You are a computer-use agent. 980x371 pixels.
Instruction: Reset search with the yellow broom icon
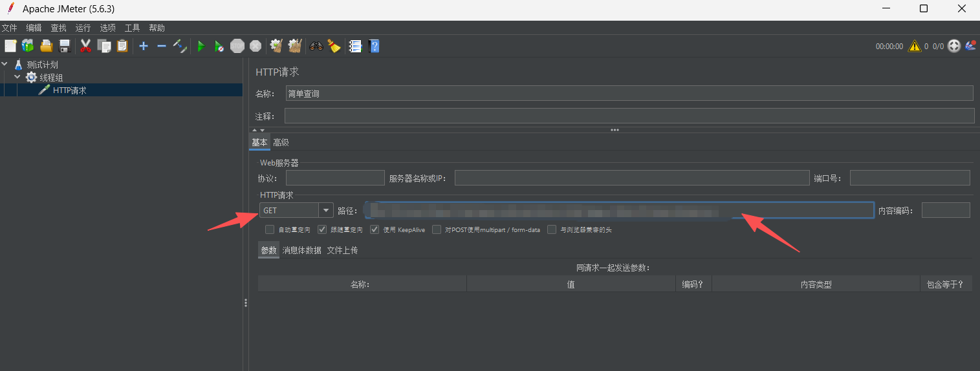pyautogui.click(x=334, y=46)
